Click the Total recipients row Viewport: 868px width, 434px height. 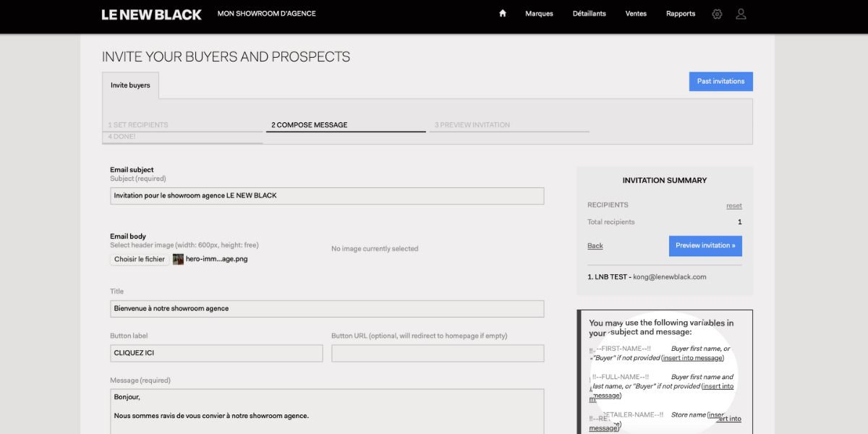tap(665, 222)
